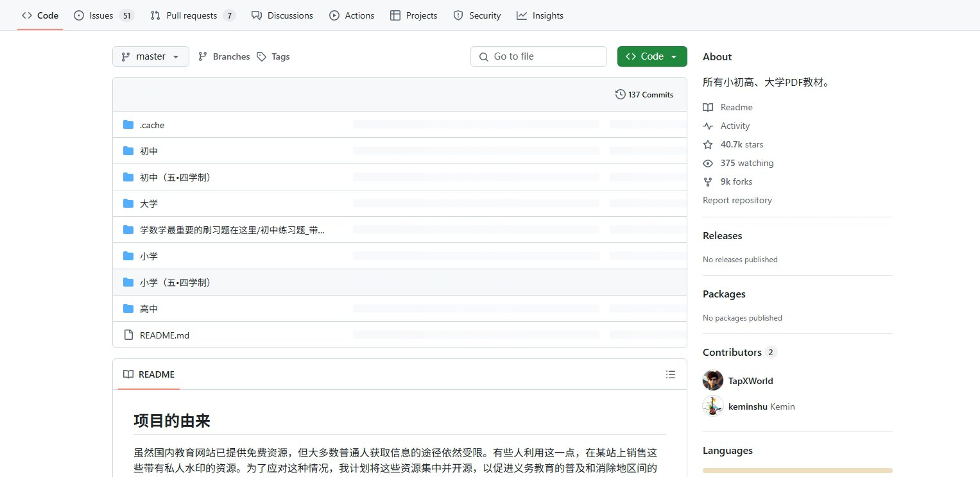Image resolution: width=980 pixels, height=477 pixels.
Task: View the Security tab
Action: tap(477, 15)
